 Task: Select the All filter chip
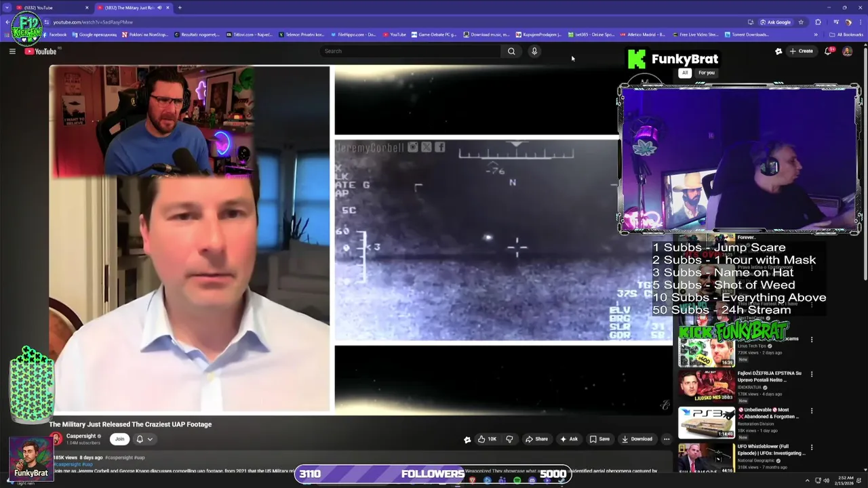click(685, 73)
